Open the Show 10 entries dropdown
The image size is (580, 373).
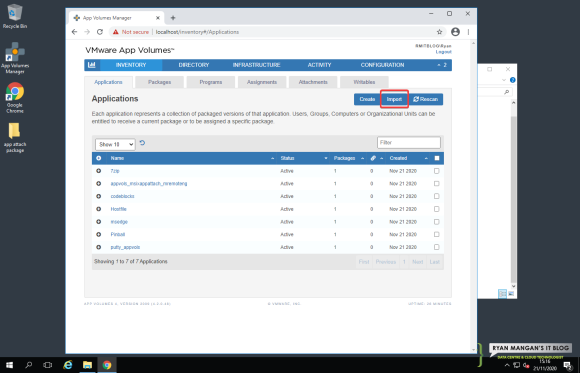115,144
